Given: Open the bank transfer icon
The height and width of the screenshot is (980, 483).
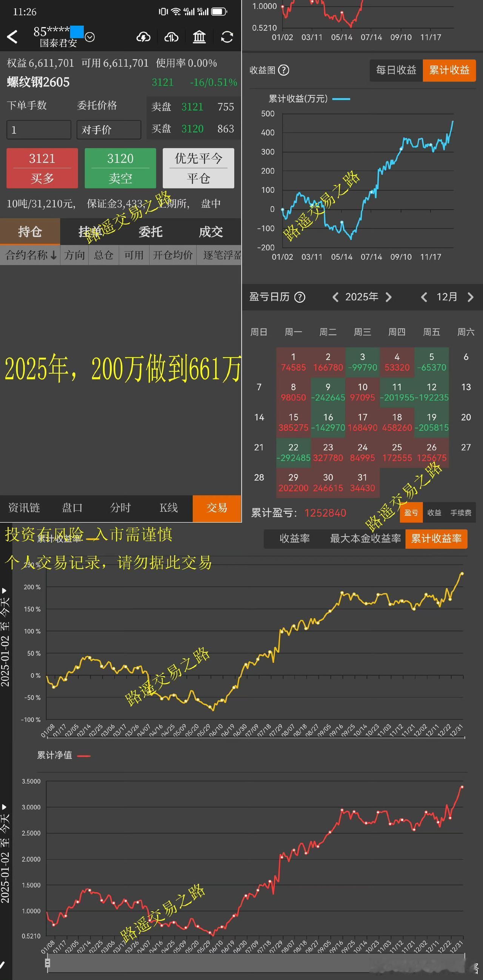Looking at the screenshot, I should click(x=199, y=37).
